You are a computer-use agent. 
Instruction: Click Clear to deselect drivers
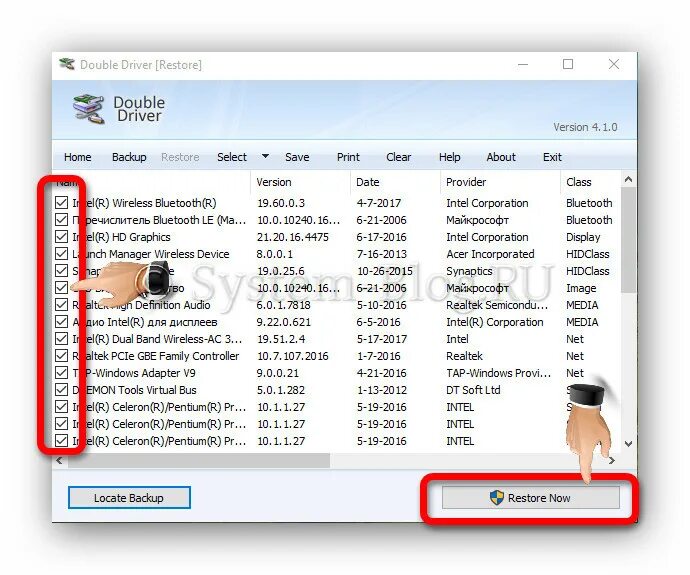coord(399,157)
